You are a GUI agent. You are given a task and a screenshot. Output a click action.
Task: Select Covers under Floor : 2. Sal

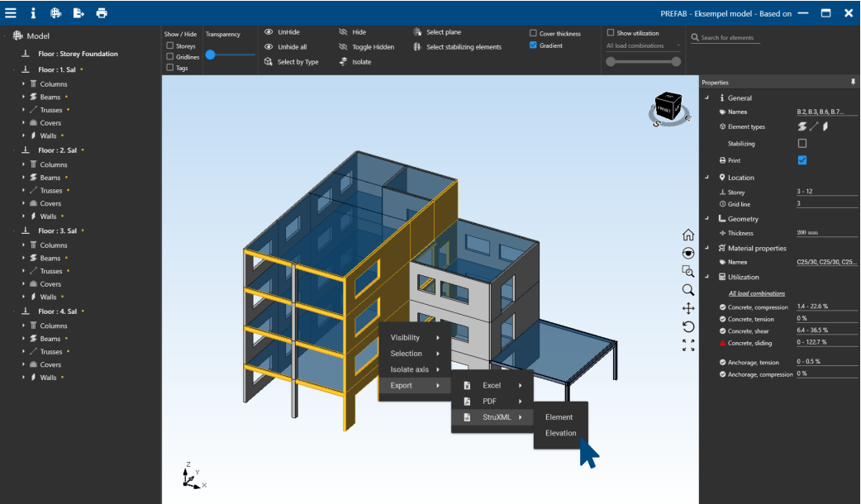point(50,203)
